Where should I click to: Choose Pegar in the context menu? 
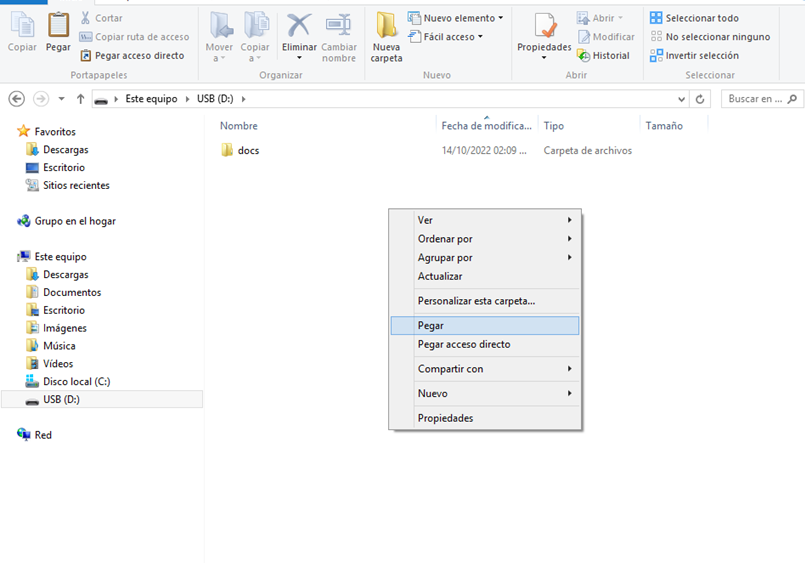[x=485, y=325]
